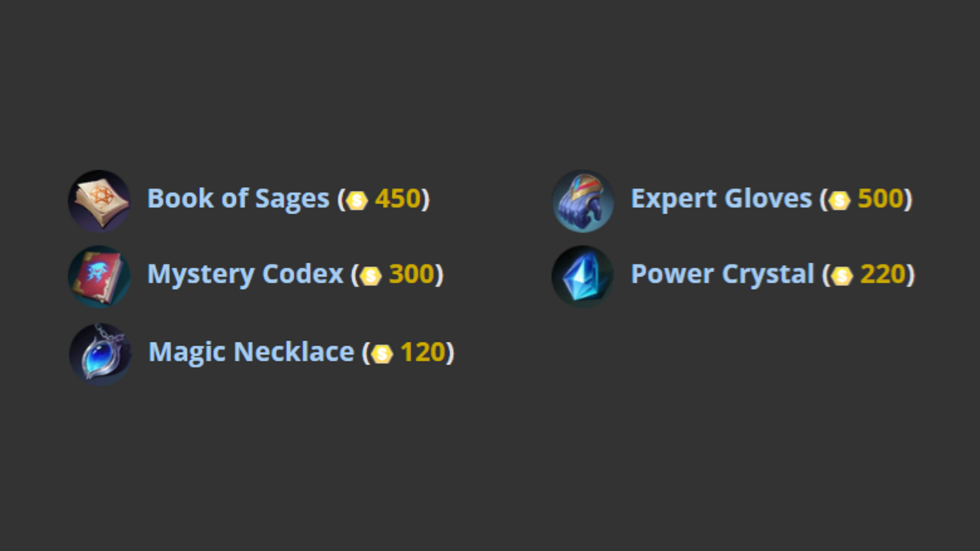
Task: Click the Book of Sages item icon
Action: point(99,201)
